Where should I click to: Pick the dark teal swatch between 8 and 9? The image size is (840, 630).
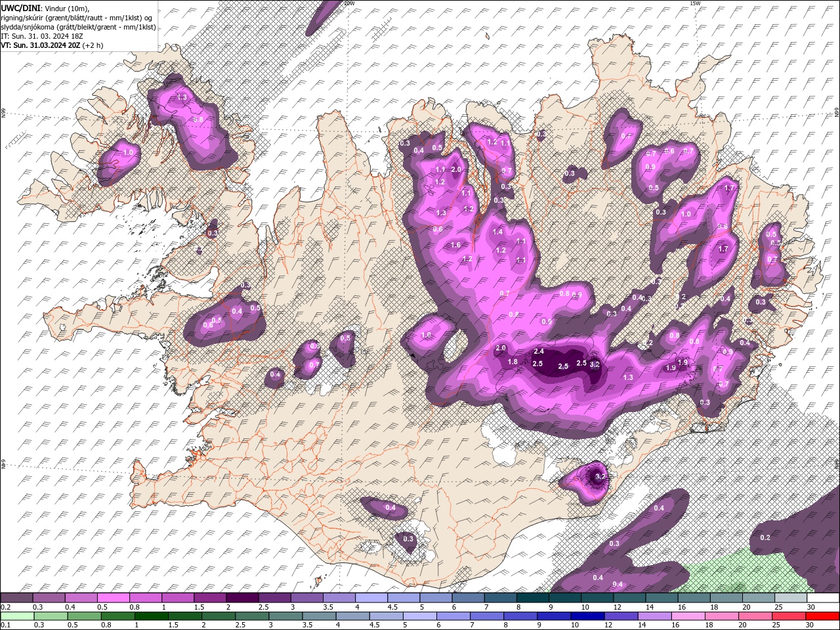pos(532,598)
